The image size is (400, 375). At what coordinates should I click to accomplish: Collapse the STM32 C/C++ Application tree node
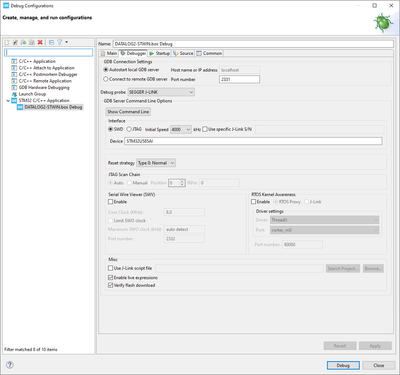click(8, 100)
